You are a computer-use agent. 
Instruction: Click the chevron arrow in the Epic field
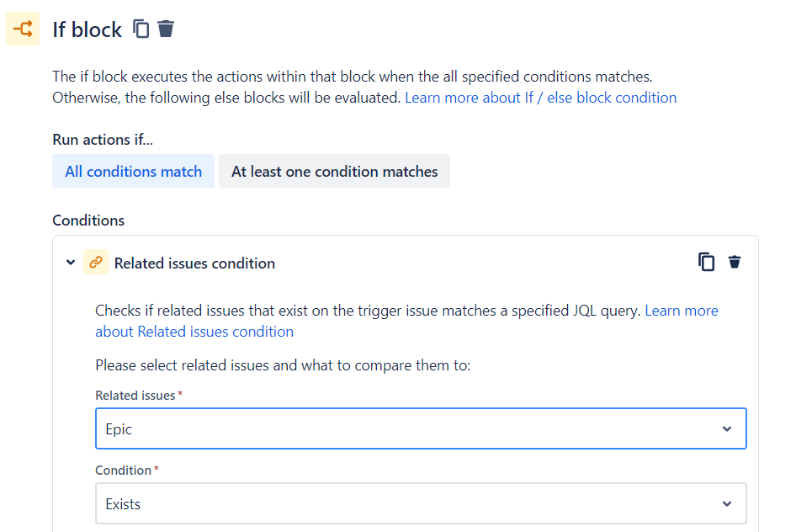[727, 429]
